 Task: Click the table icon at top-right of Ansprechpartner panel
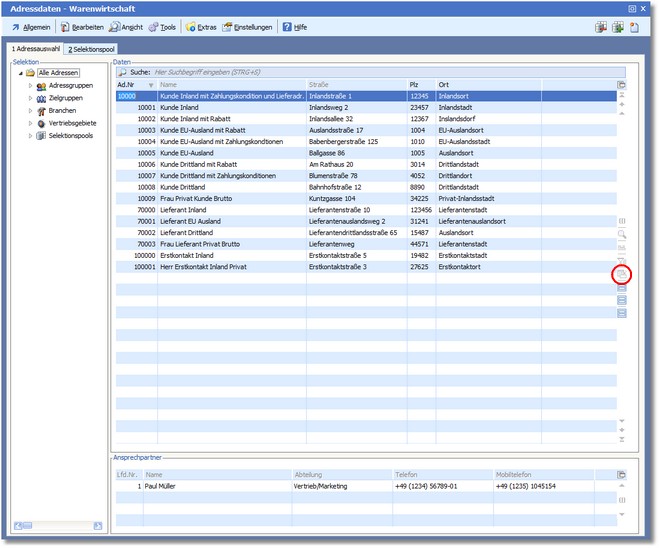tap(621, 475)
